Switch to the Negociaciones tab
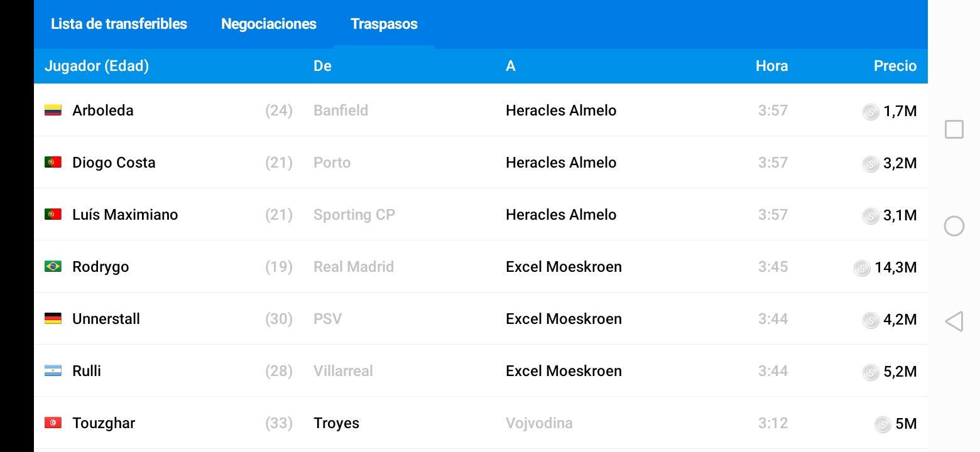The width and height of the screenshot is (980, 452). 269,24
